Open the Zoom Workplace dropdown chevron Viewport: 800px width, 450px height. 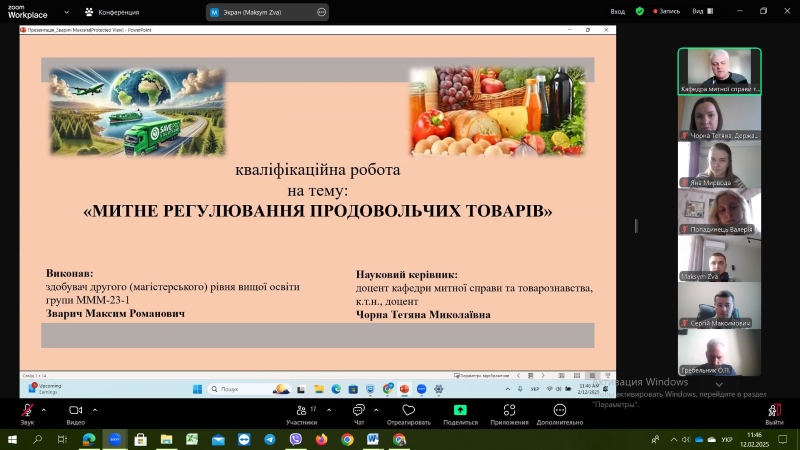click(66, 12)
